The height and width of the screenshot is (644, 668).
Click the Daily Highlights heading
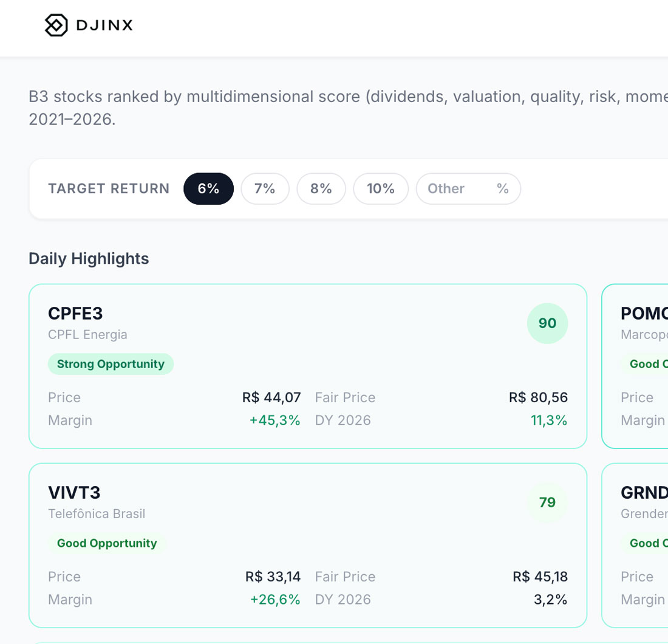pyautogui.click(x=89, y=259)
